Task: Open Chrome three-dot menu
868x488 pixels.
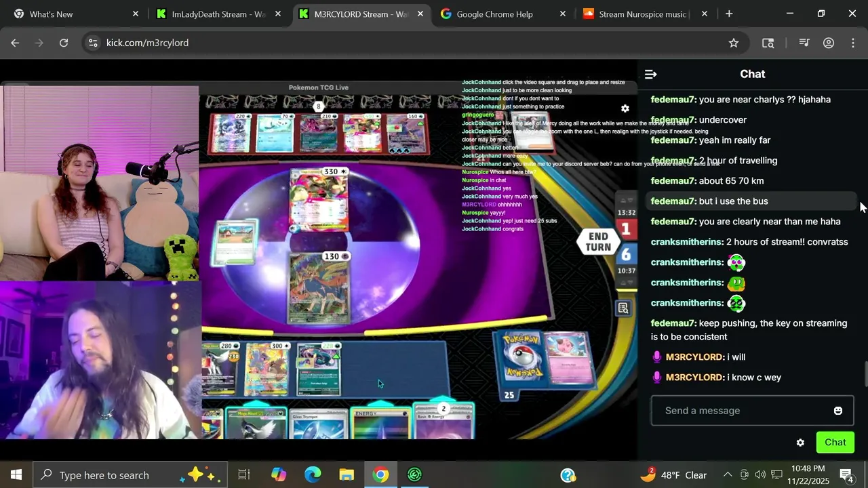Action: coord(853,43)
